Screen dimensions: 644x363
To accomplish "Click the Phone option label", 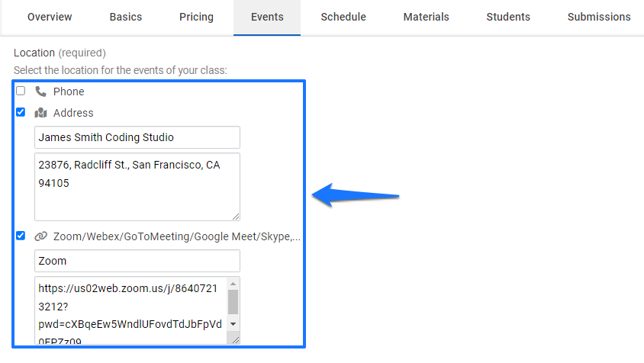I will [x=69, y=92].
